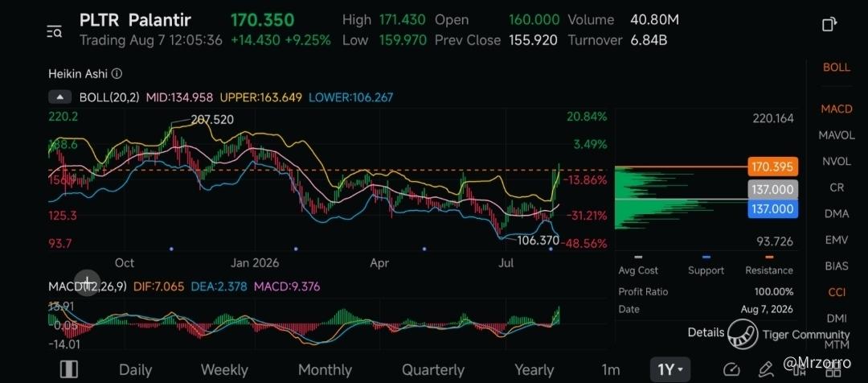
Task: Tap the event dot below Jan 2026
Action: (x=296, y=249)
